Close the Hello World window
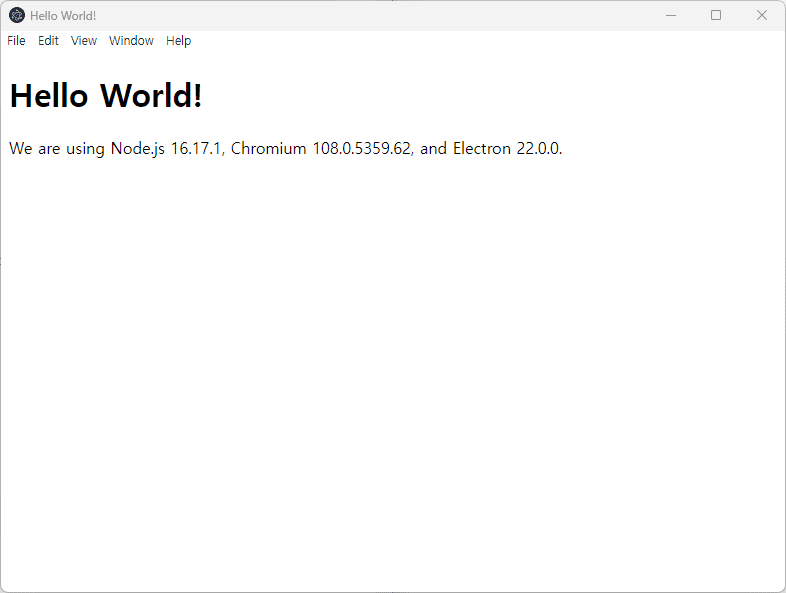Viewport: 786px width, 593px height. point(761,16)
